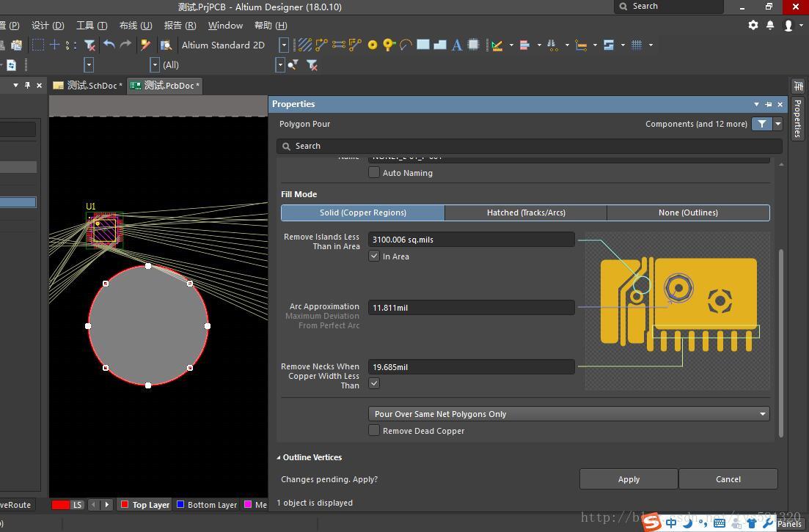
Task: Place a via on the board
Action: click(x=389, y=45)
